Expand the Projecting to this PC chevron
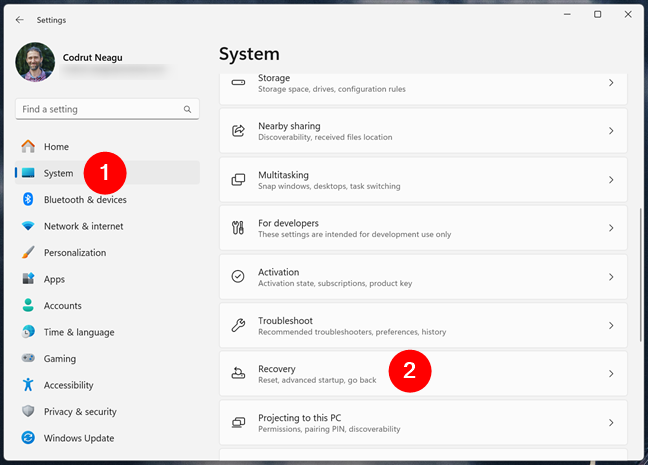 pyautogui.click(x=611, y=422)
